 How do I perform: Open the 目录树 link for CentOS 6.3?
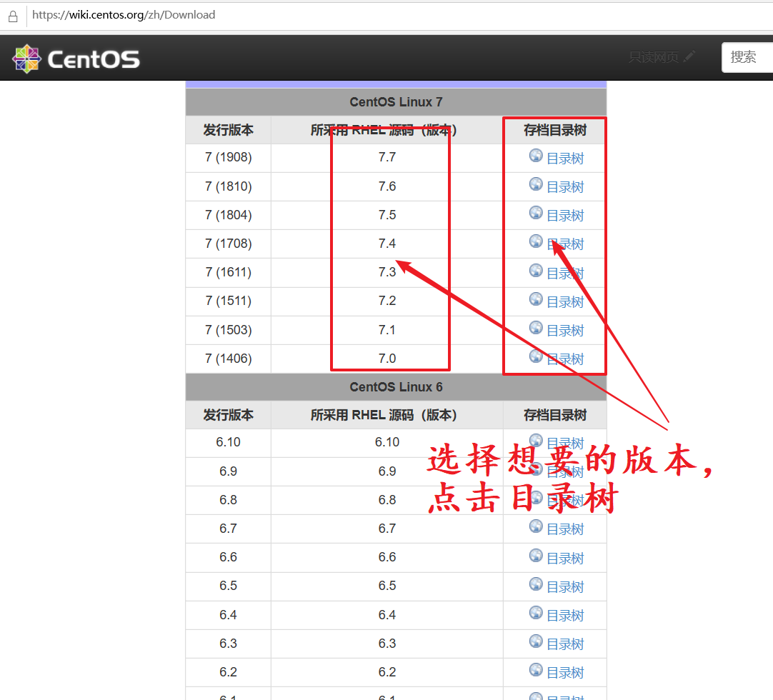tap(565, 644)
